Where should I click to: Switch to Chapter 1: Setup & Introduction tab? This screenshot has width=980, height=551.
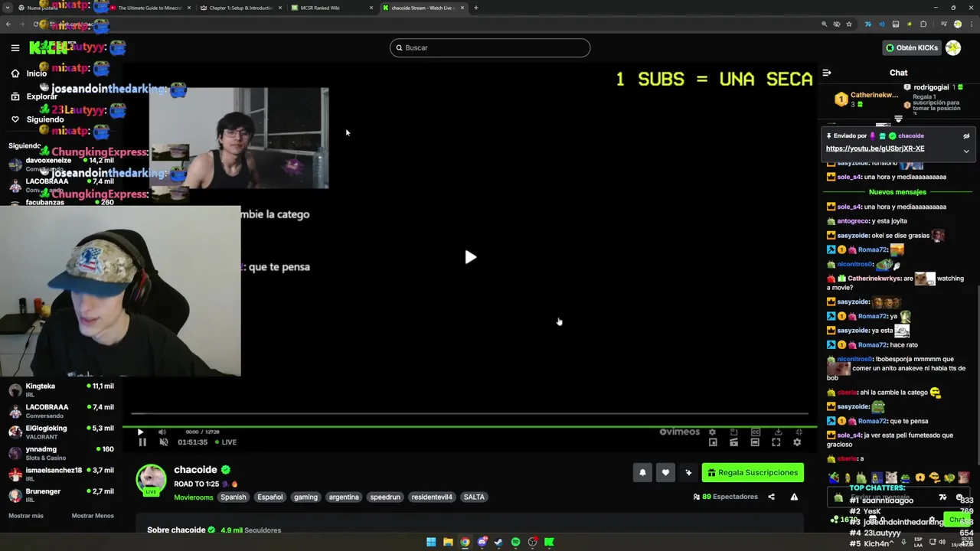point(240,8)
